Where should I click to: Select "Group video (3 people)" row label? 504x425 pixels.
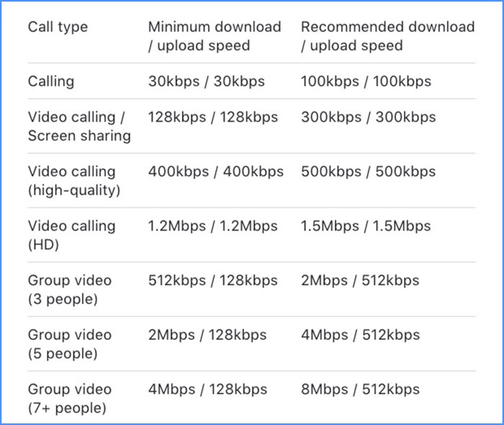point(70,290)
